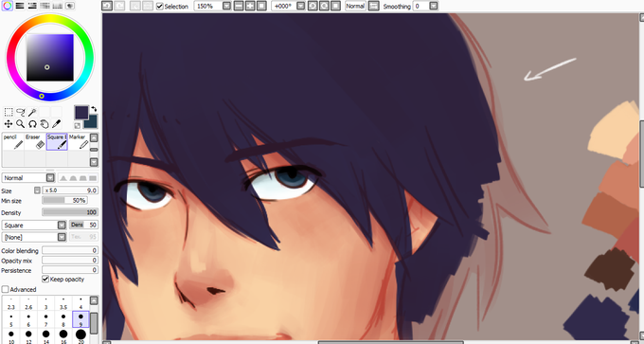Select the flat brush edge shape
This screenshot has width=644, height=344.
click(93, 178)
